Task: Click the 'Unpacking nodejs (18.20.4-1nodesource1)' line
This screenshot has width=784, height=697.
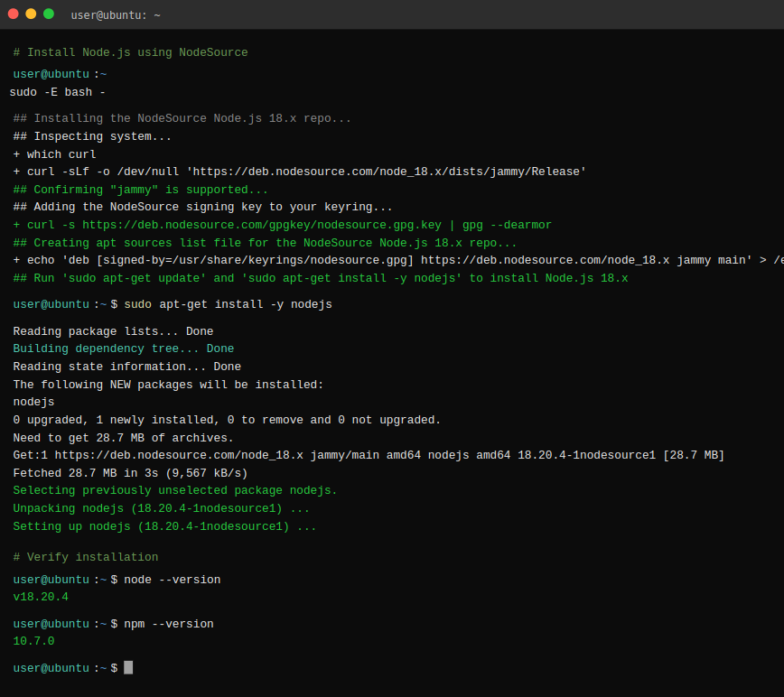Action: point(161,508)
